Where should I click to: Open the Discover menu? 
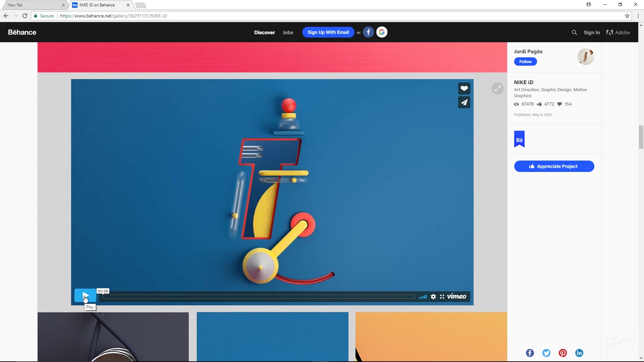tap(264, 33)
